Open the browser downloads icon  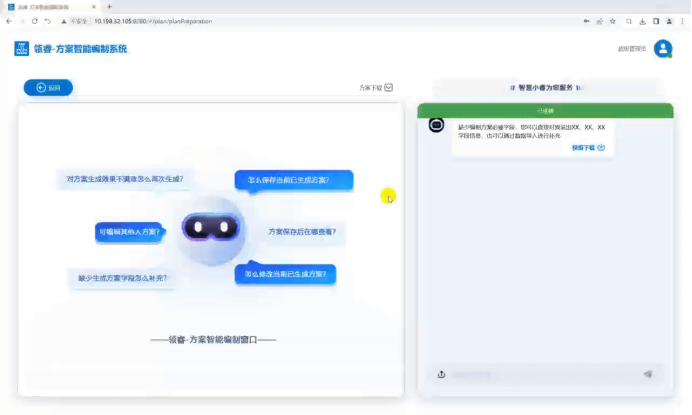coord(641,20)
